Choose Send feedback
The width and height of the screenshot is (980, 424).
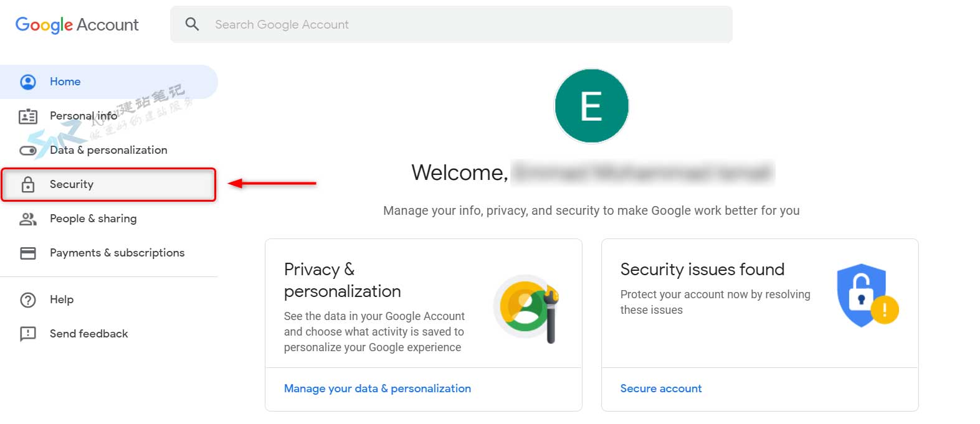click(109, 334)
